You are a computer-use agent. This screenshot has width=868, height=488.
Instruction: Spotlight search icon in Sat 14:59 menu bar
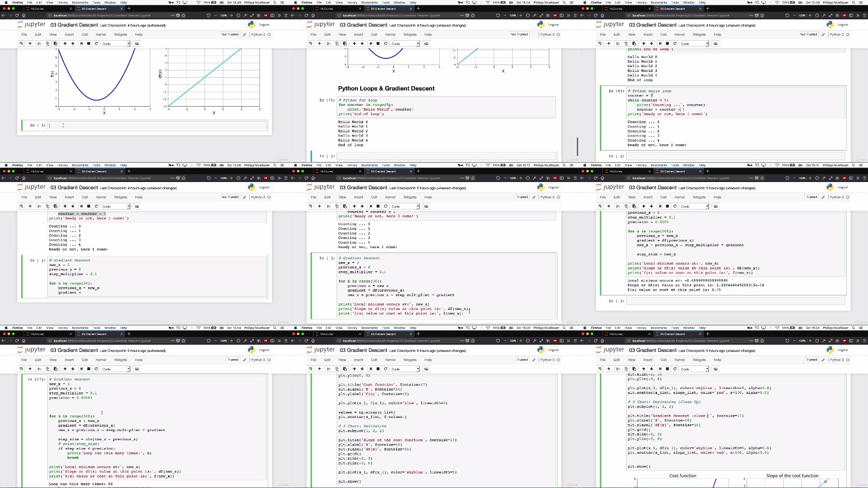click(854, 2)
